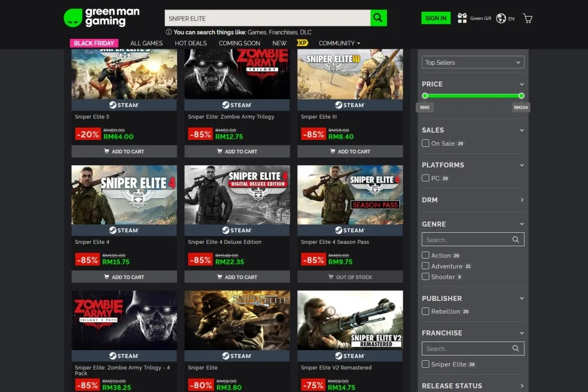Add Sniper Elite III to cart
Screen dimensions: 588x392
[350, 152]
